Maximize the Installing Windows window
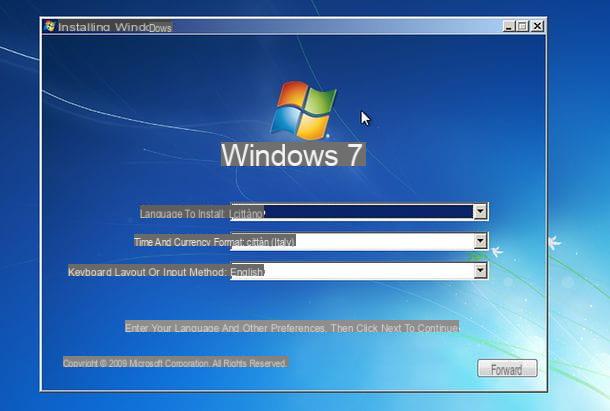 [522, 26]
